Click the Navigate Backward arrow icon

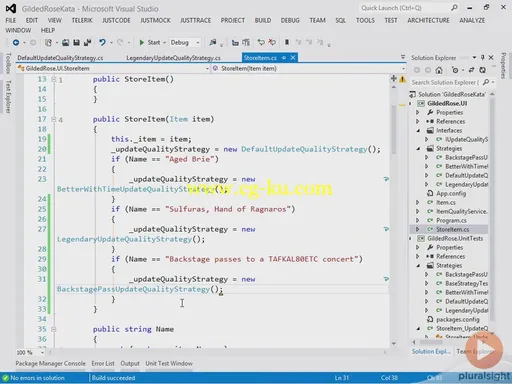[x=15, y=42]
